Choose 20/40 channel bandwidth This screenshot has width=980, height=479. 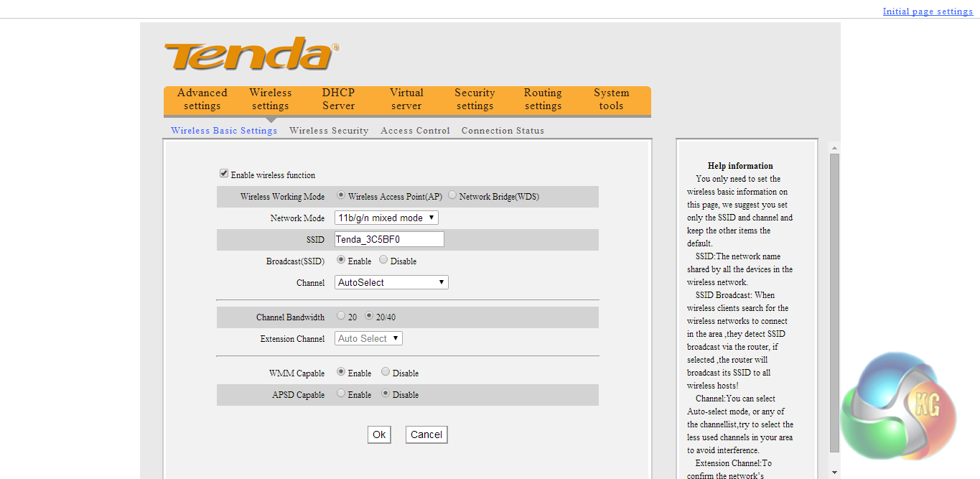point(369,316)
